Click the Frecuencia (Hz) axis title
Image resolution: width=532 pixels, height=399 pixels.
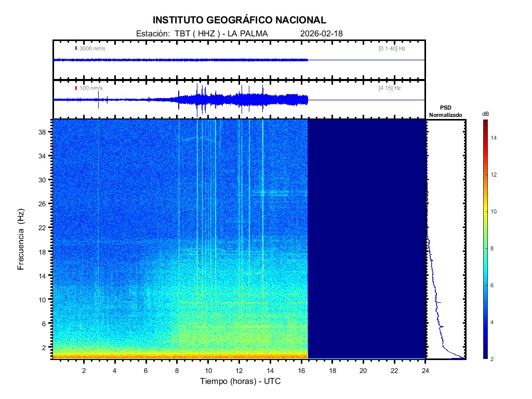[x=21, y=239]
